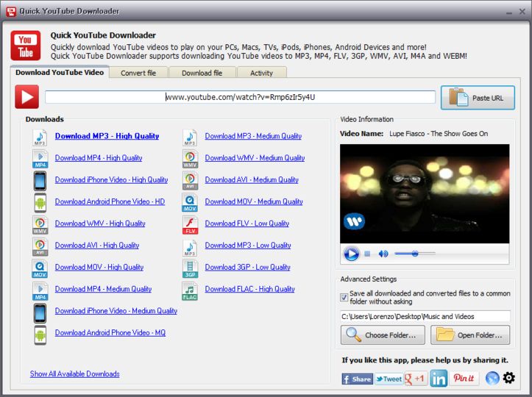
Task: Click Download WMV - Medium Quality link
Action: (x=255, y=157)
